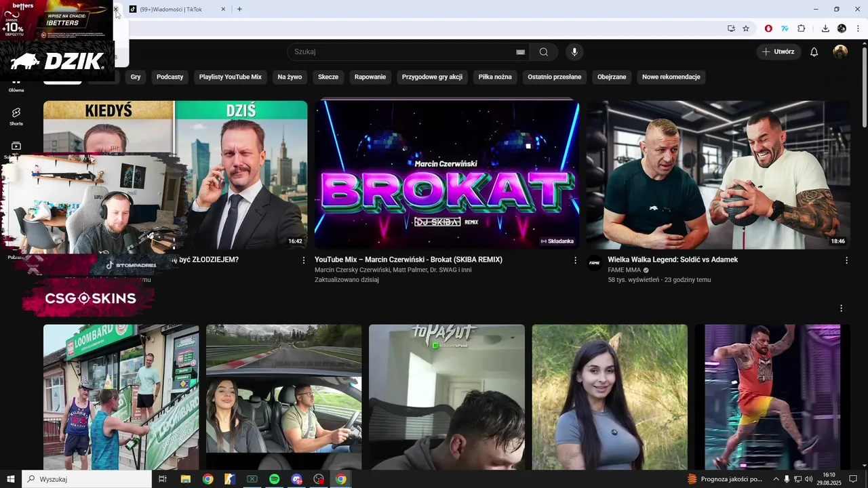Open options for the ZŁODZIEJEM video

tap(303, 260)
